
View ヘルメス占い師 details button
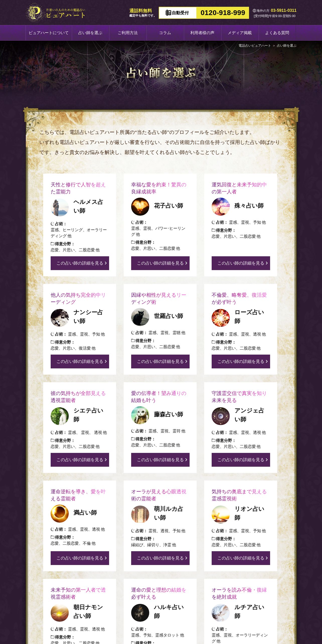[x=80, y=263]
